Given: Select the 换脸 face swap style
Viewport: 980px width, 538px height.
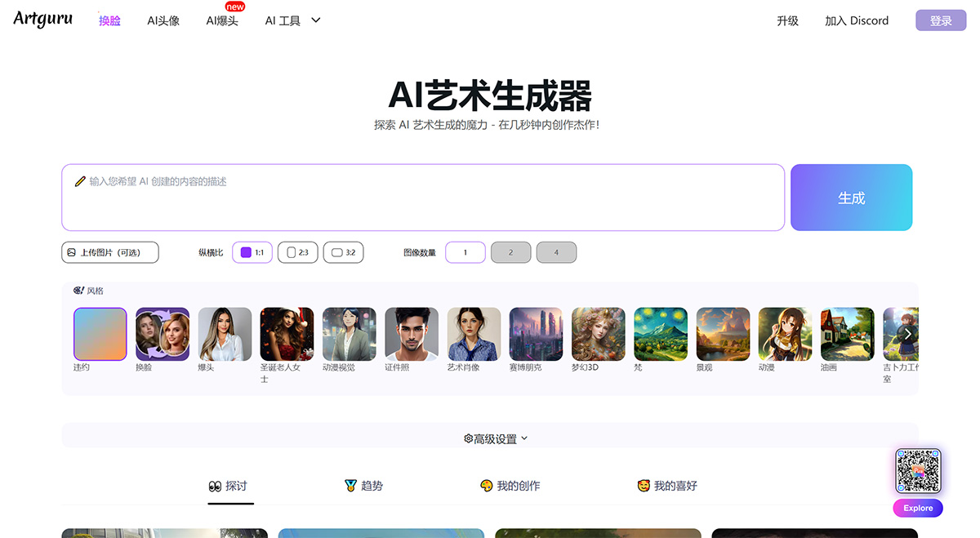Looking at the screenshot, I should click(162, 333).
